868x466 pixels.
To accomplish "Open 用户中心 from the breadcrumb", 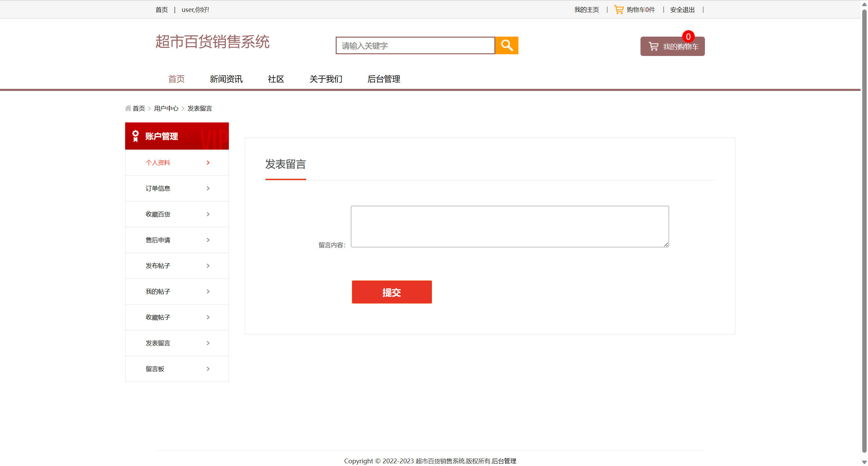I will (166, 108).
